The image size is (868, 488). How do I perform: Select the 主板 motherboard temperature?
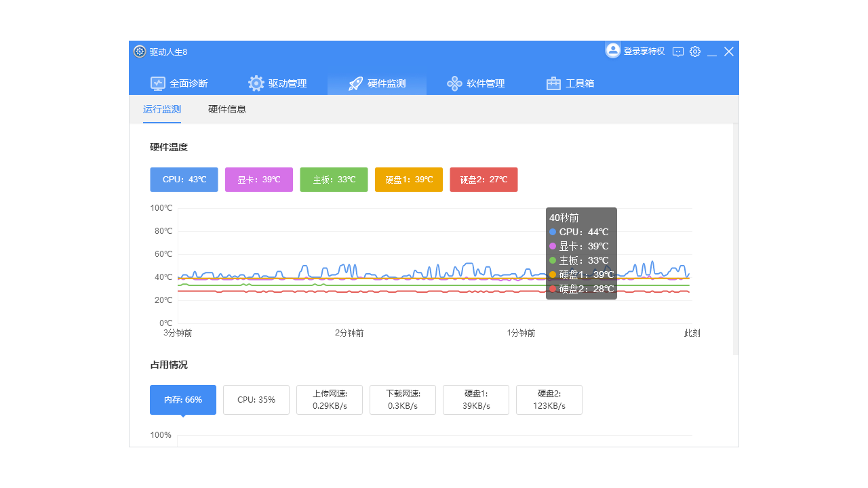334,180
